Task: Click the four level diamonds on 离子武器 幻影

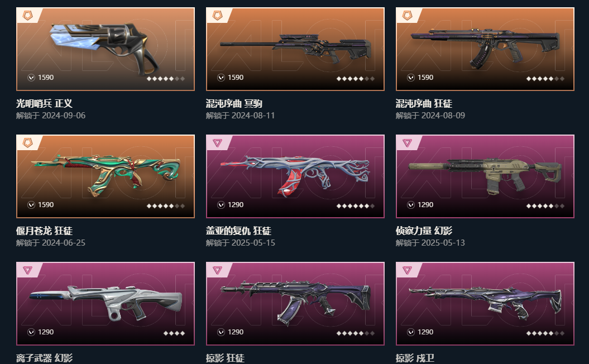Action: 174,333
